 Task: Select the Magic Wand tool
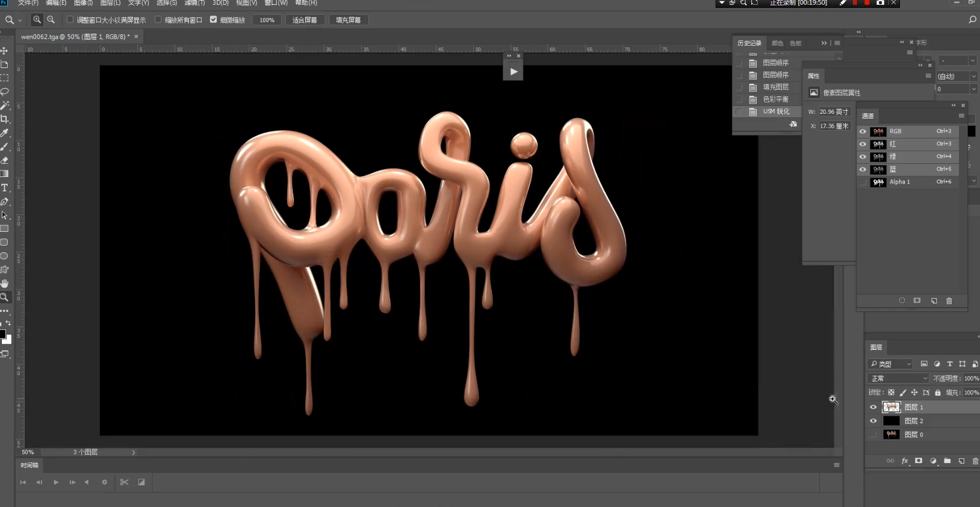[4, 105]
